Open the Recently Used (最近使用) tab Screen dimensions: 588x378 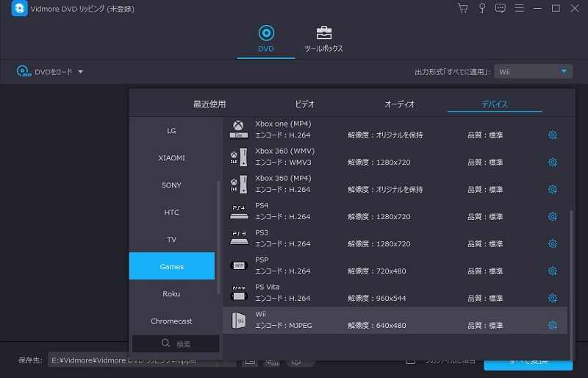[209, 104]
